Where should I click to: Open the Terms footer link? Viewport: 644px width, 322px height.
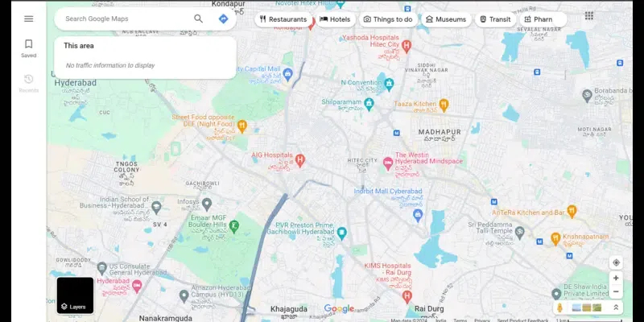tap(460, 320)
